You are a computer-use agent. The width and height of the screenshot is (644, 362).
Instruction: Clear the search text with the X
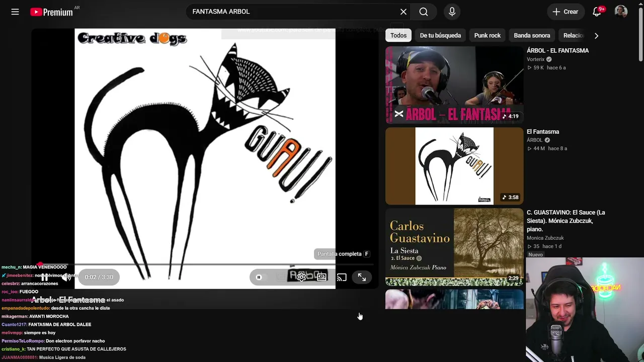coord(404,12)
